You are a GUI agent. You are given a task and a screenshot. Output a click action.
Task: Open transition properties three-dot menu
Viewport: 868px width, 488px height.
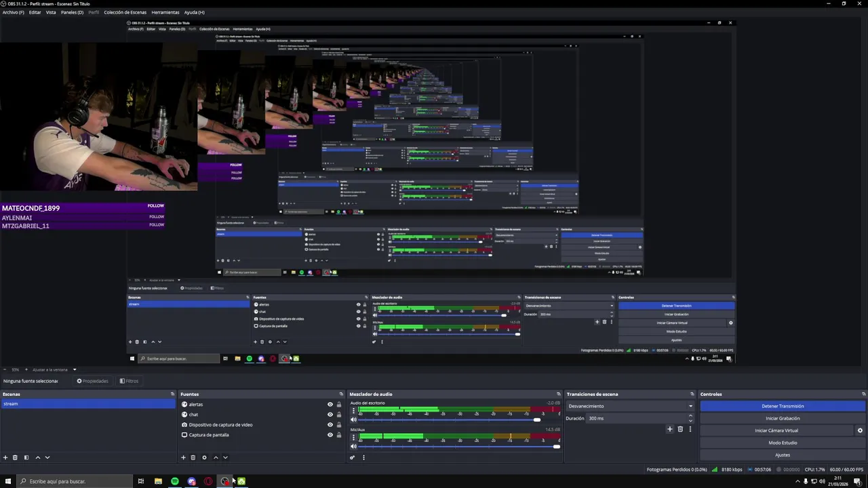690,429
